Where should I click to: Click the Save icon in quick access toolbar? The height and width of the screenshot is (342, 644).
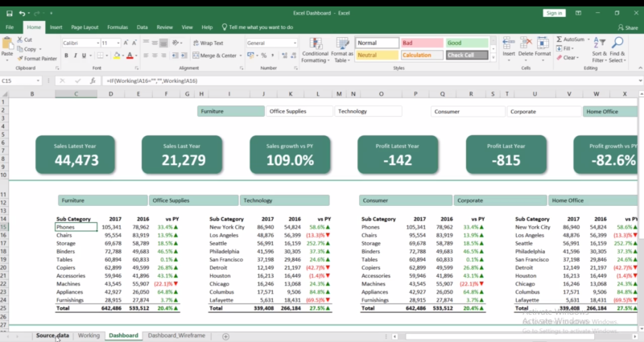[x=8, y=14]
